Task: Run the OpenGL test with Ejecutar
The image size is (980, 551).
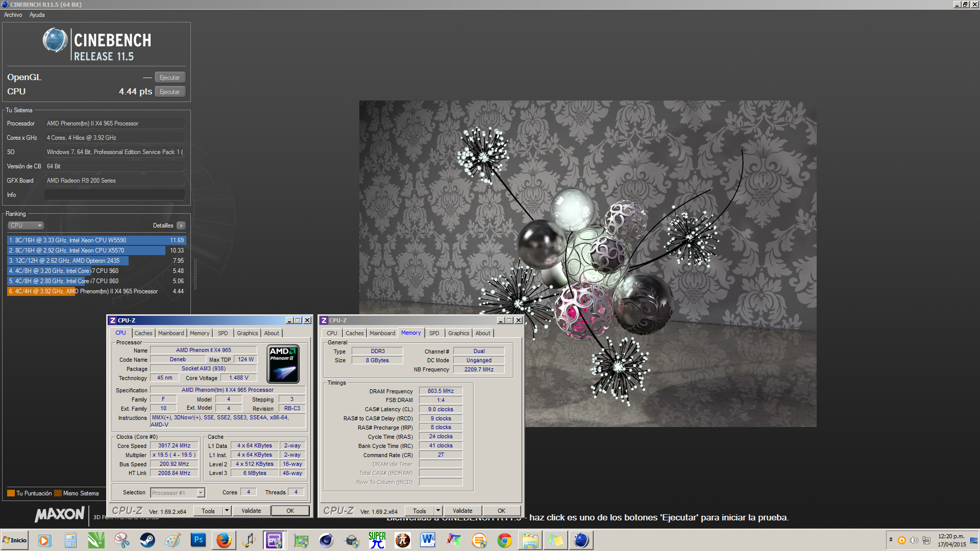Action: click(169, 78)
